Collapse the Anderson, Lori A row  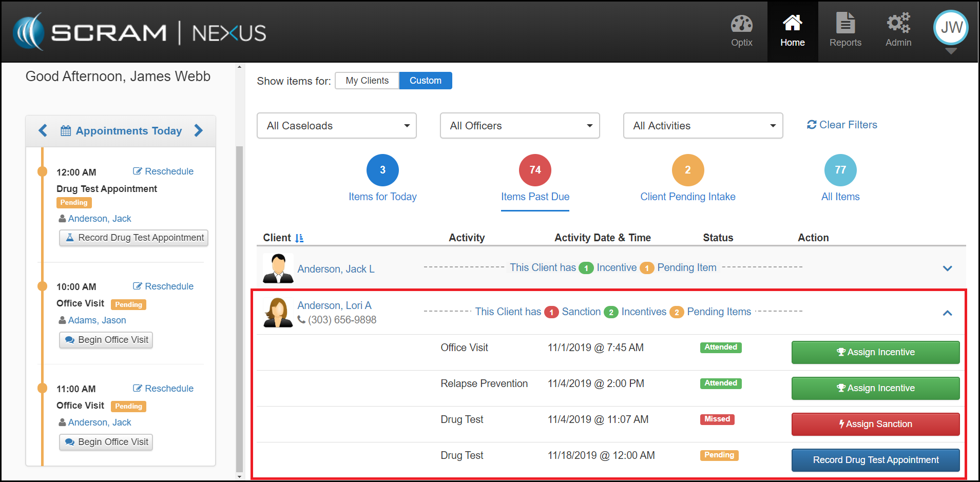947,313
